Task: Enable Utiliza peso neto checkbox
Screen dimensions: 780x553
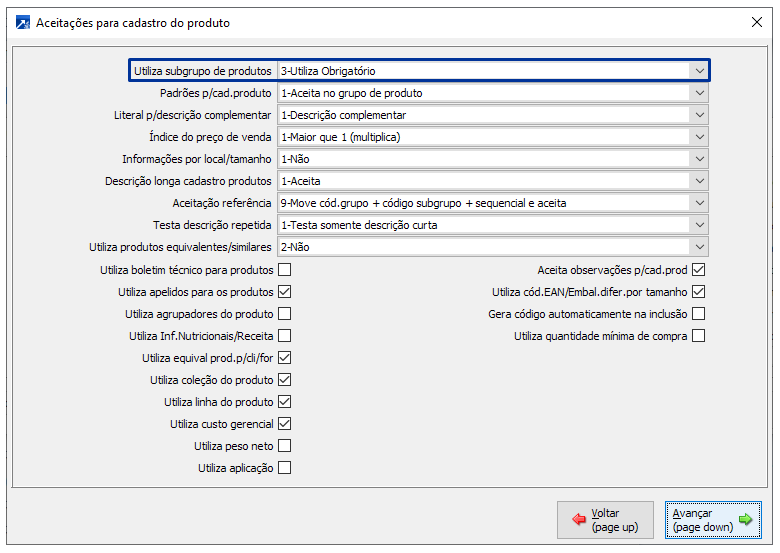Action: pyautogui.click(x=285, y=446)
